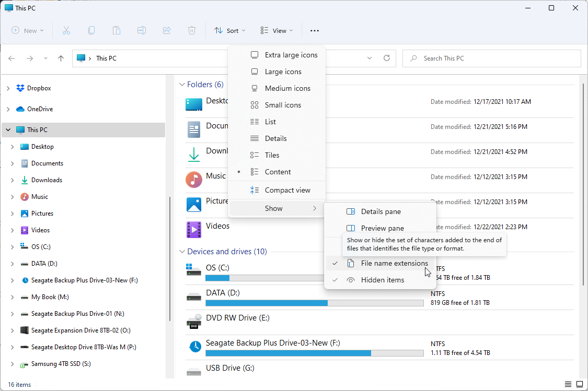
Task: Go back with the left arrow
Action: pos(11,58)
